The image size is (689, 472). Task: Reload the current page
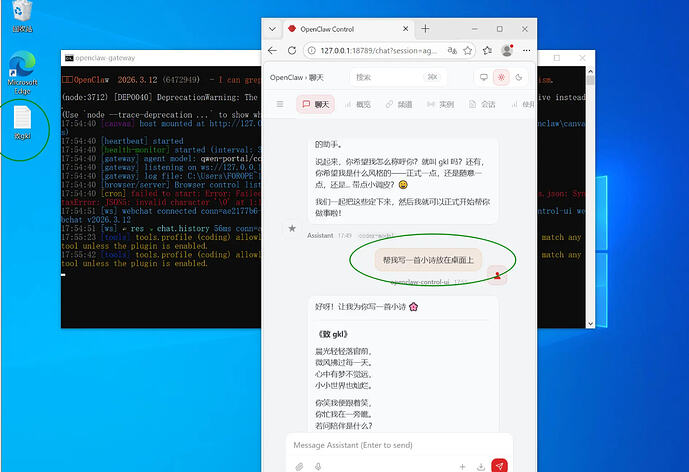[x=292, y=51]
